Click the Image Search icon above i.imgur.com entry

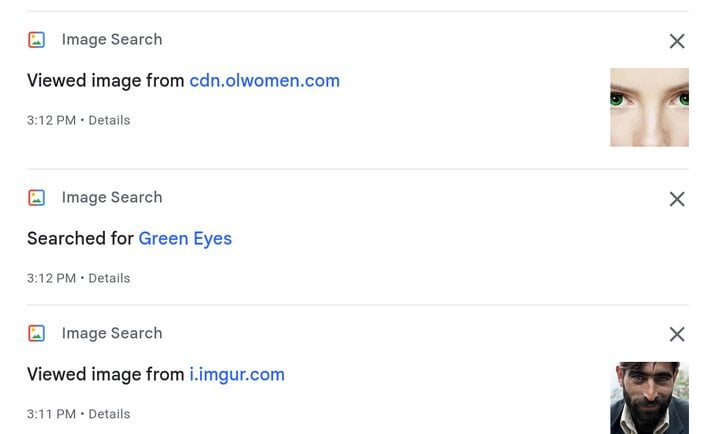(x=36, y=333)
